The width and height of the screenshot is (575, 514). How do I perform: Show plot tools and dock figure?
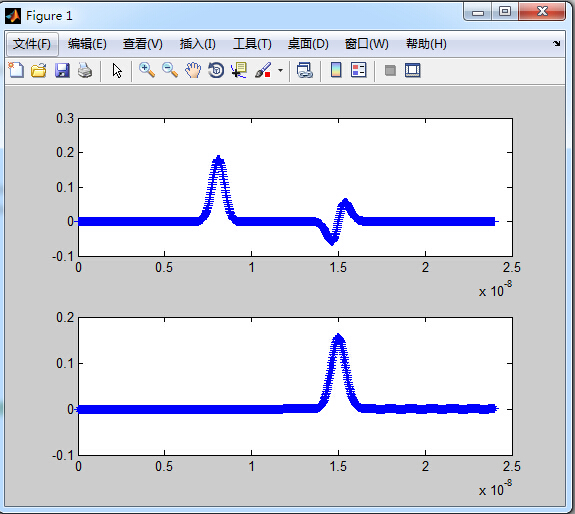[413, 70]
